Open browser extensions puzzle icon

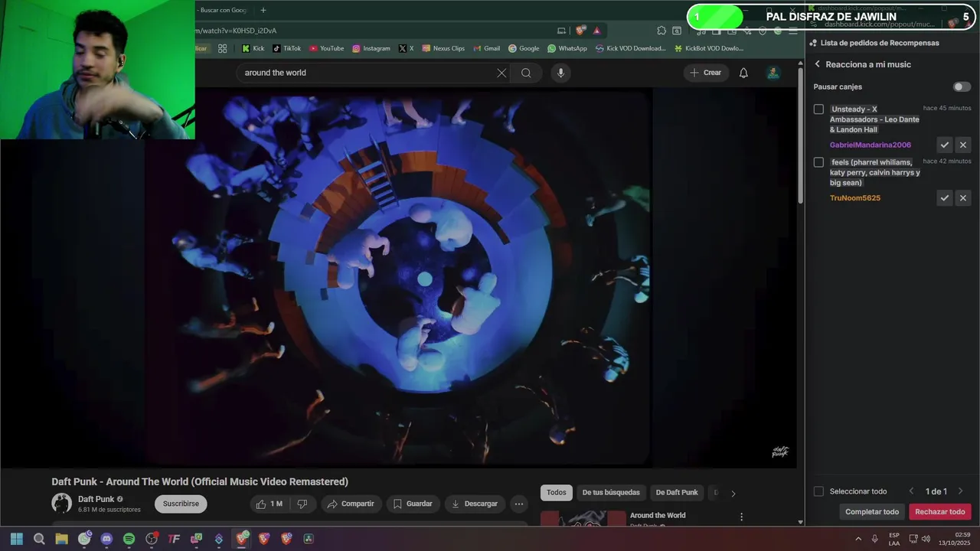[661, 31]
